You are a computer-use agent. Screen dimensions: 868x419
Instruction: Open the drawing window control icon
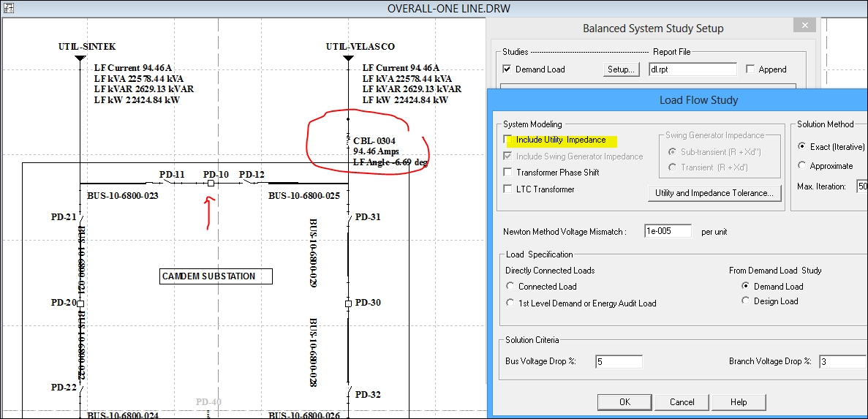[7, 7]
